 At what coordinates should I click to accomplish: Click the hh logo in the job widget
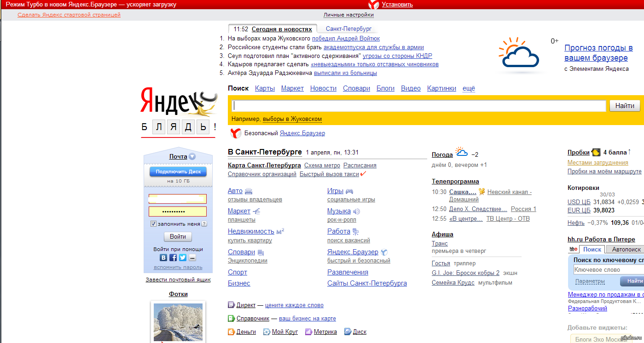573,249
